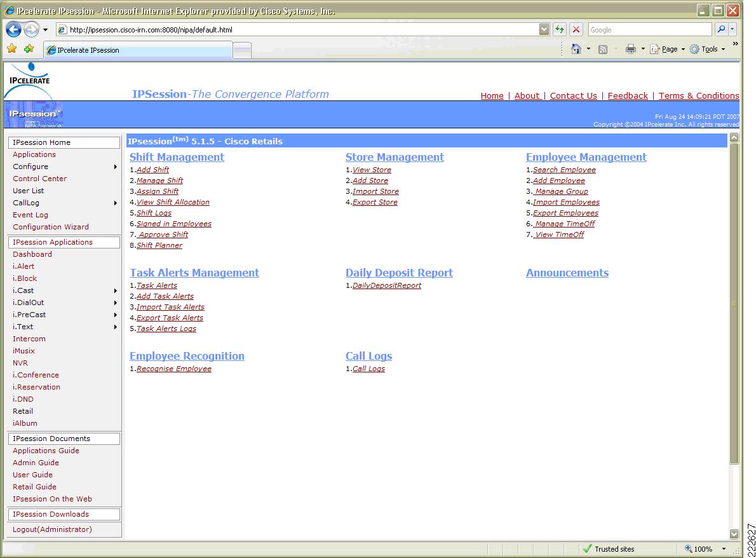The image size is (756, 558).
Task: Open the Terms & Conditions link
Action: click(699, 95)
